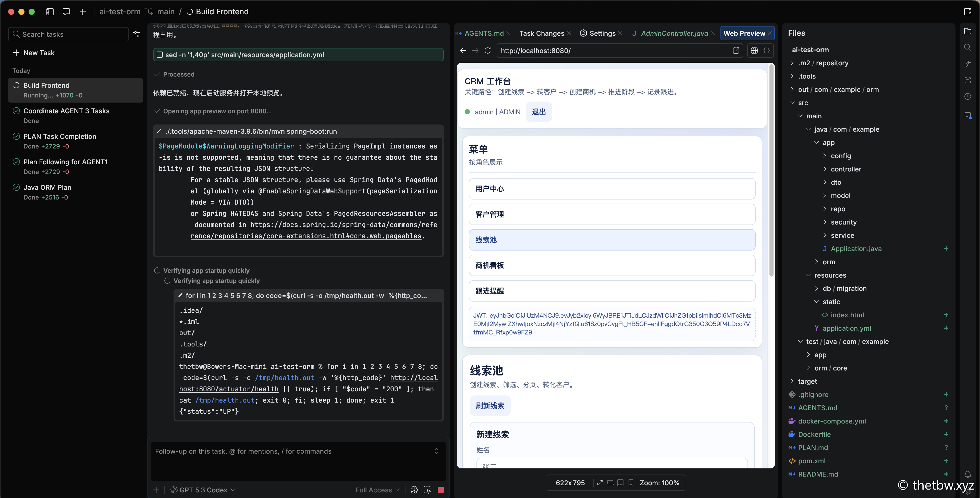The image size is (980, 498).
Task: Click the 退出 logout button
Action: (x=538, y=112)
